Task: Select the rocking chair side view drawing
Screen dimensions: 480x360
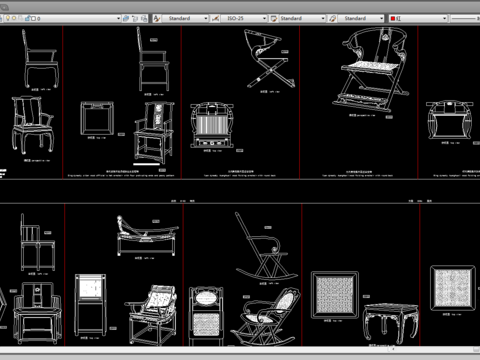Action: click(267, 246)
